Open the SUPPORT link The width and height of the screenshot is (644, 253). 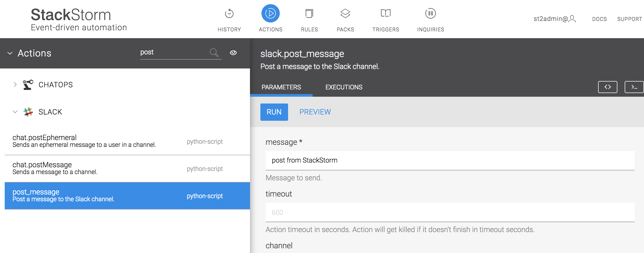(629, 19)
